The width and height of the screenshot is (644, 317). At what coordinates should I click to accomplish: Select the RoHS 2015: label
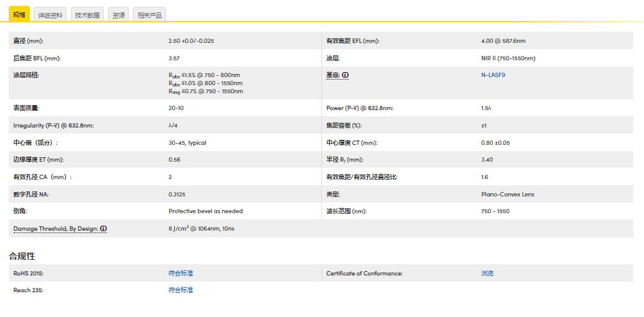point(29,273)
